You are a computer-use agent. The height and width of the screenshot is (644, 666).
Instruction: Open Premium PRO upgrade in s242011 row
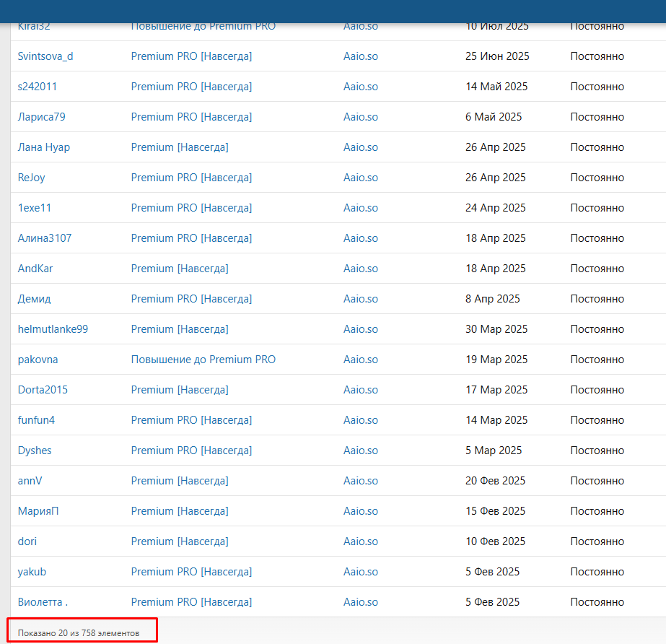pos(191,87)
